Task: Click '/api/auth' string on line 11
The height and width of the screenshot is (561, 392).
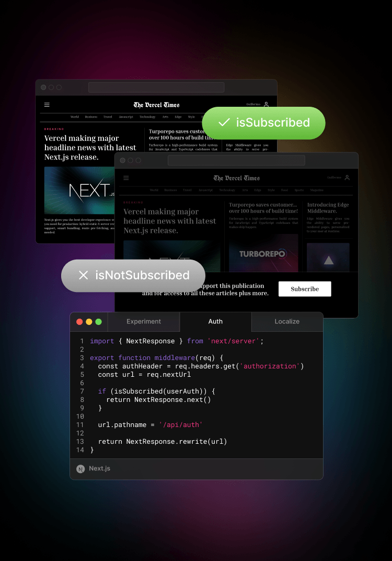Action: [x=181, y=425]
